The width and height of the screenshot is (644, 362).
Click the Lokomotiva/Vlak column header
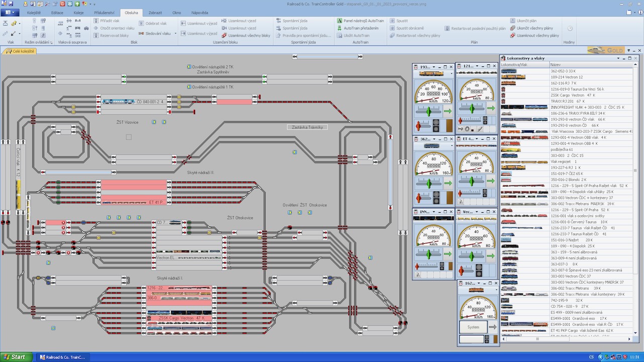pos(524,65)
